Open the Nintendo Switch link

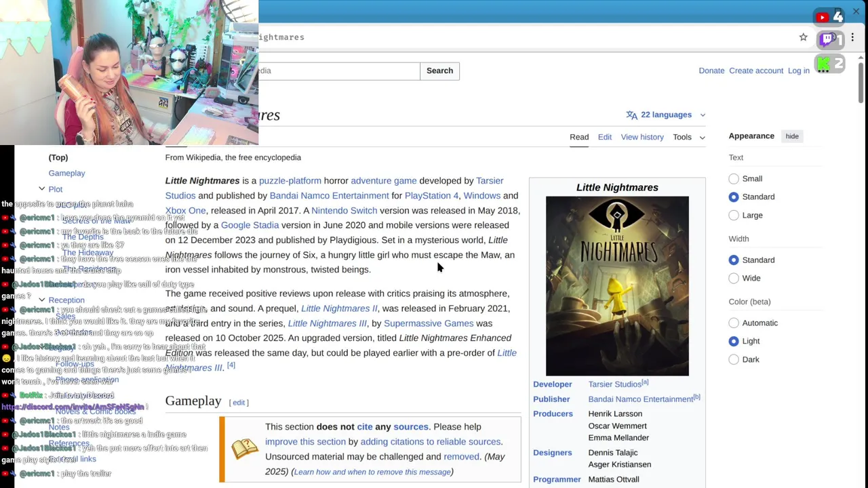tap(344, 211)
